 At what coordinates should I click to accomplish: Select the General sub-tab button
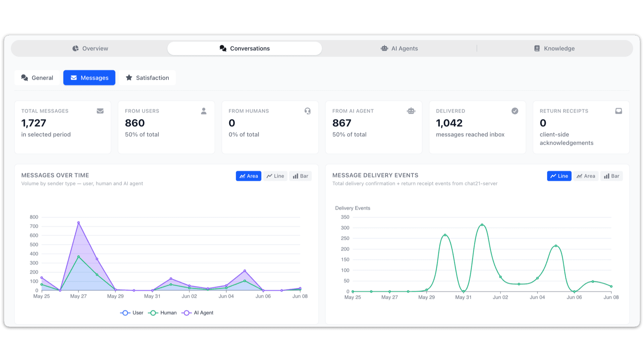[37, 78]
